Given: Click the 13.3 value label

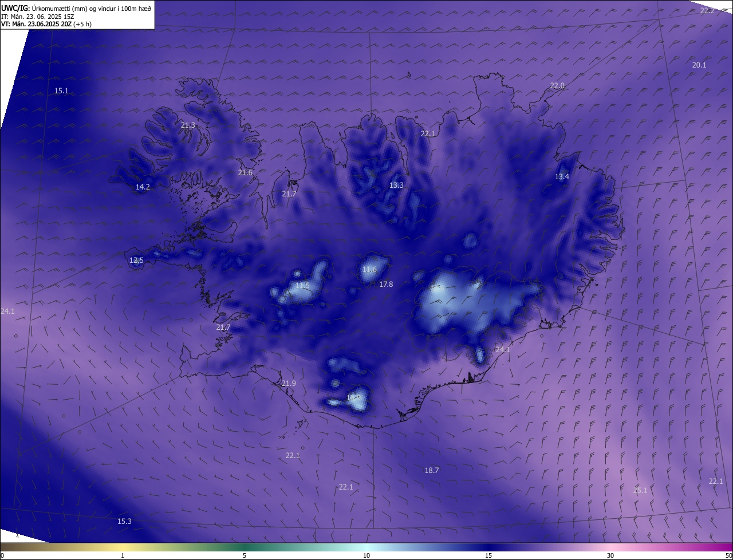Looking at the screenshot, I should point(396,186).
